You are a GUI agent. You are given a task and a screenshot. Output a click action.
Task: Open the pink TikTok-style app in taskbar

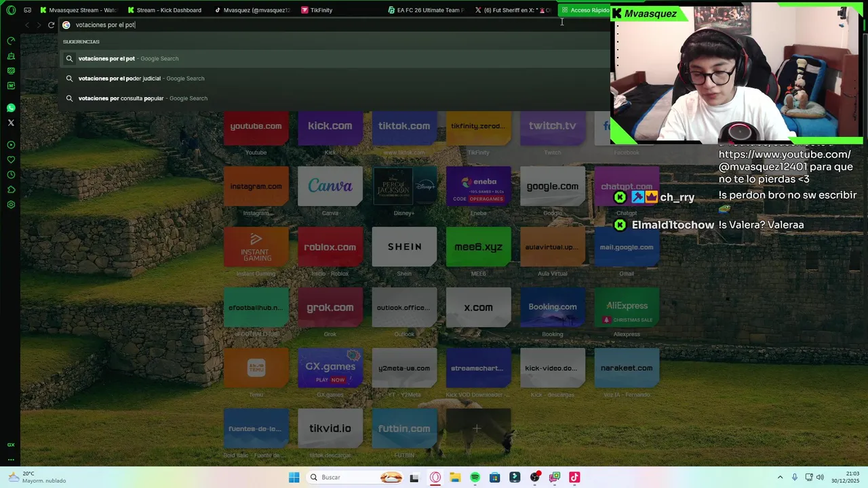pyautogui.click(x=574, y=477)
